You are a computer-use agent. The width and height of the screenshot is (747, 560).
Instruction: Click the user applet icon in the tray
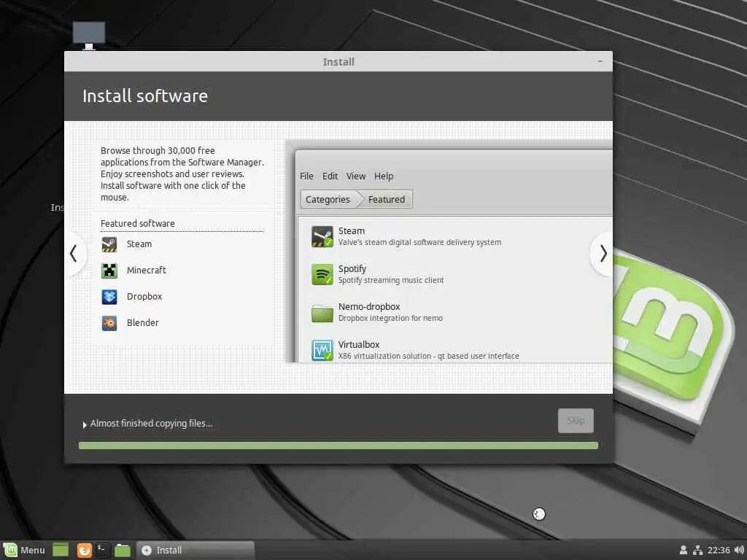683,550
